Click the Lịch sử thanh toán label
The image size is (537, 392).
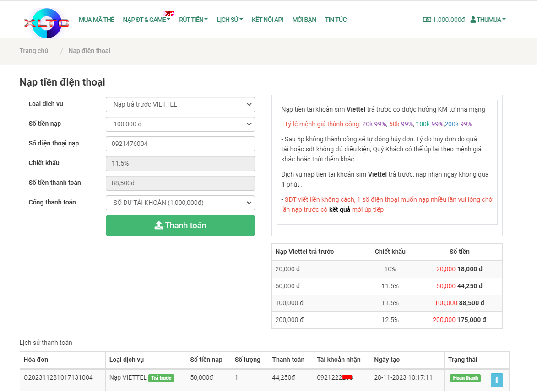point(46,343)
